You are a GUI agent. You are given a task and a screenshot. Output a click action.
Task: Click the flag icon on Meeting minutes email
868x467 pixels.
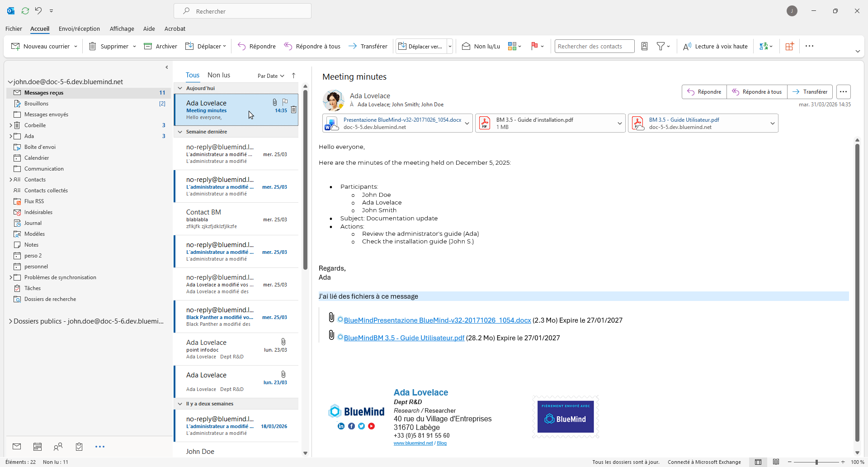pos(285,102)
